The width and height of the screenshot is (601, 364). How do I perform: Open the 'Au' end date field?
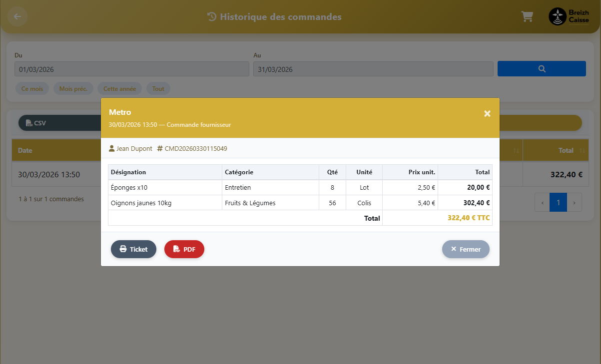(373, 69)
